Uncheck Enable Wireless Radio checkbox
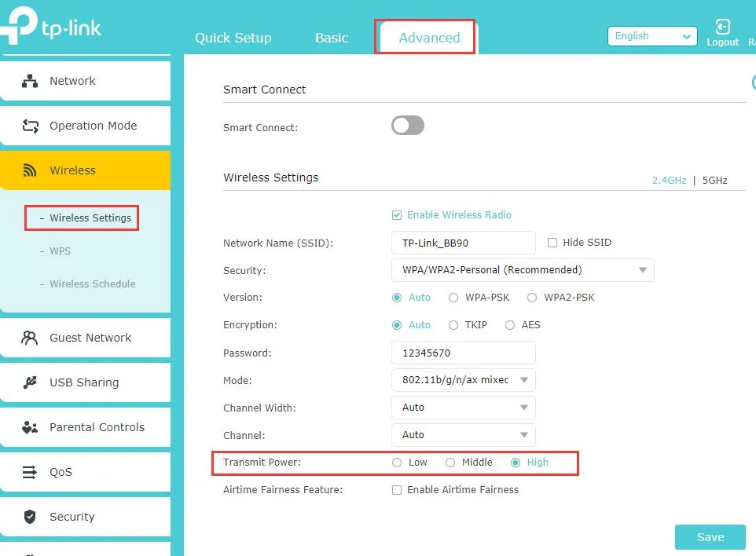756x556 pixels. pyautogui.click(x=397, y=215)
